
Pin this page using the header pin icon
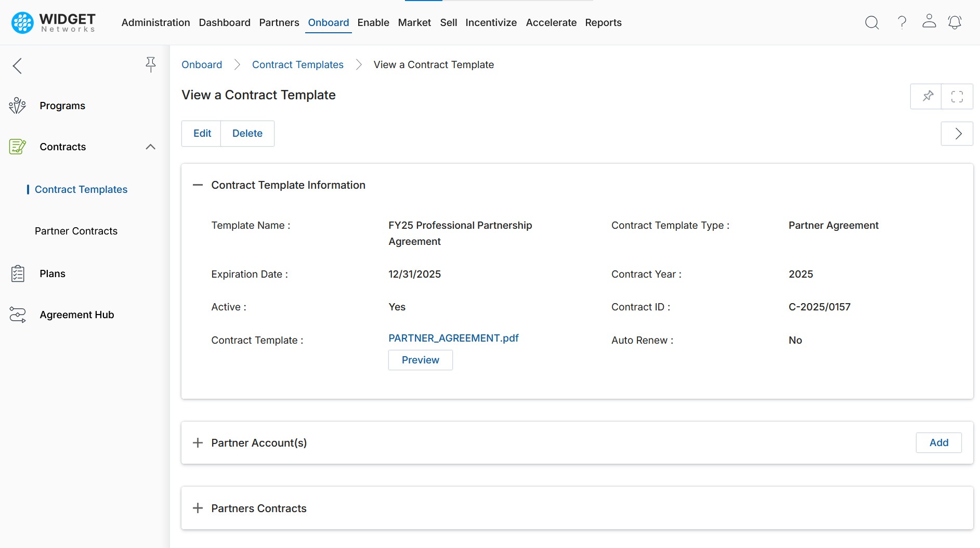(927, 96)
